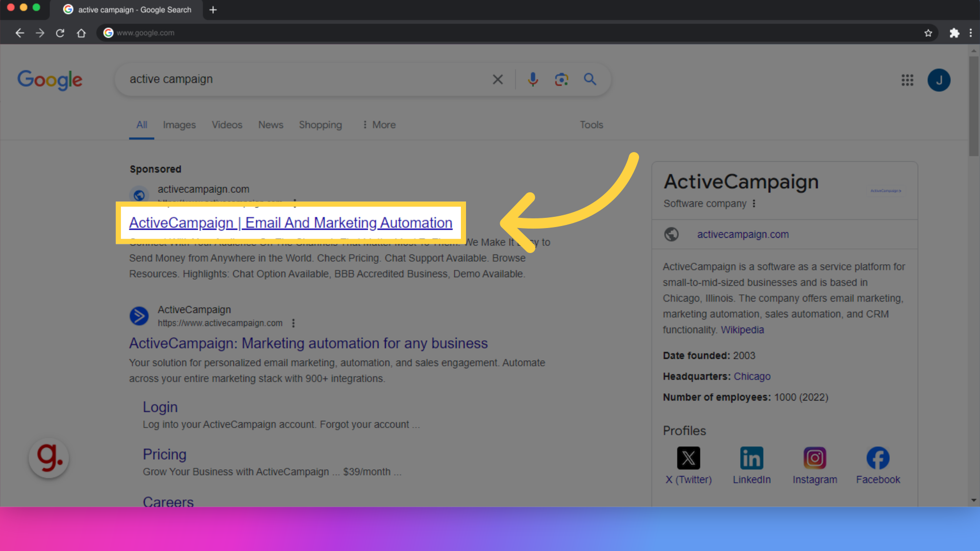980x551 pixels.
Task: Switch to the Videos tab
Action: [227, 125]
